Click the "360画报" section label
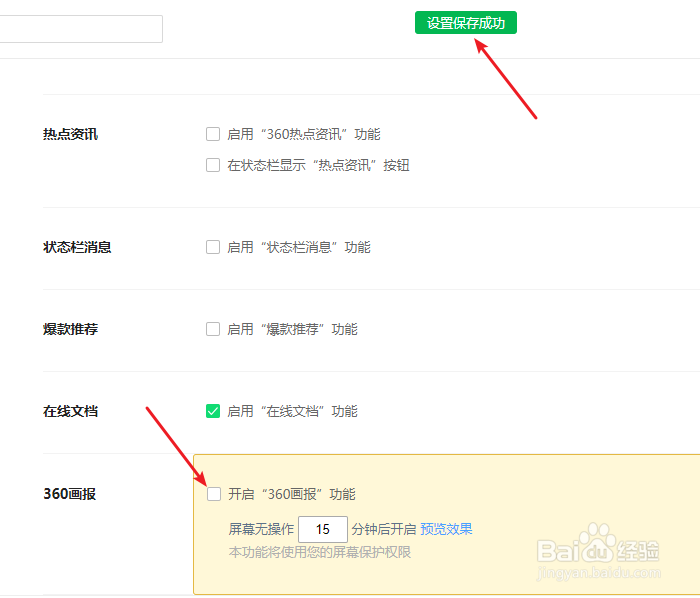 [70, 494]
